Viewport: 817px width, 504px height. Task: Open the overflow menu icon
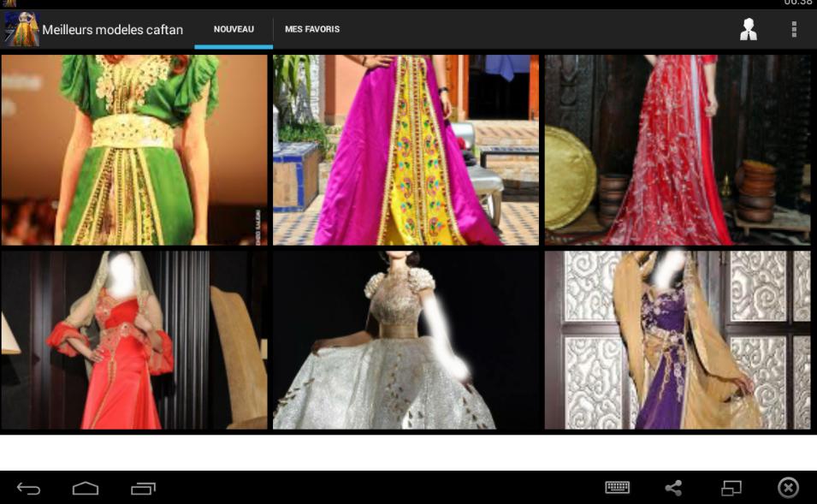pos(793,28)
